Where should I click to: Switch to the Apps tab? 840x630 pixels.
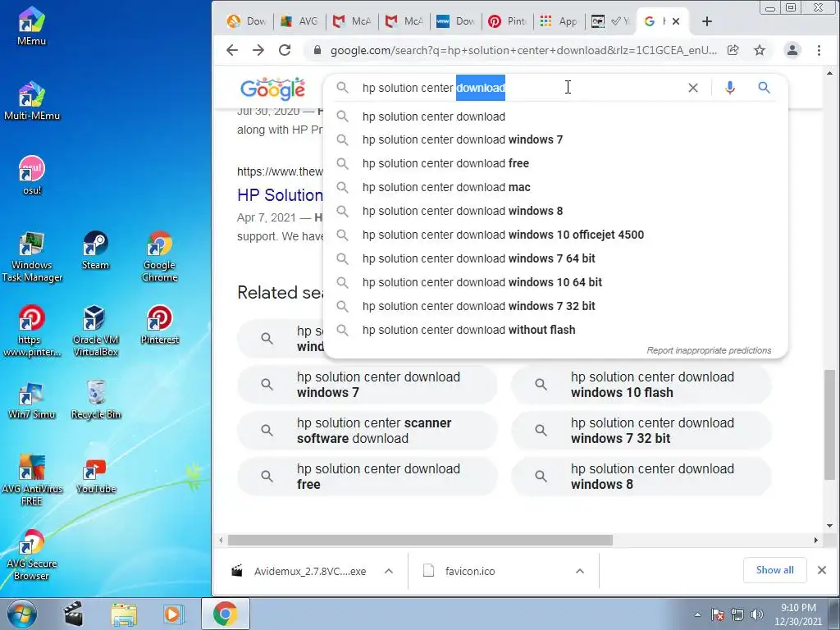[559, 21]
